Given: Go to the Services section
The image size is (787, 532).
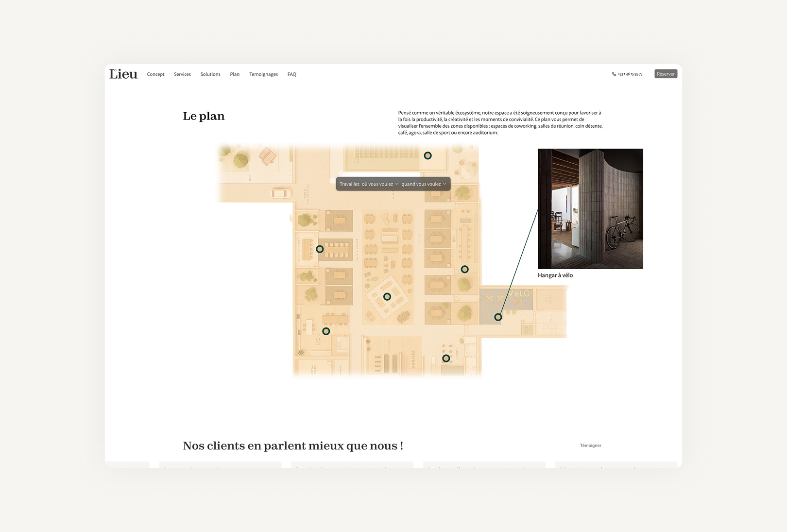Looking at the screenshot, I should 182,74.
